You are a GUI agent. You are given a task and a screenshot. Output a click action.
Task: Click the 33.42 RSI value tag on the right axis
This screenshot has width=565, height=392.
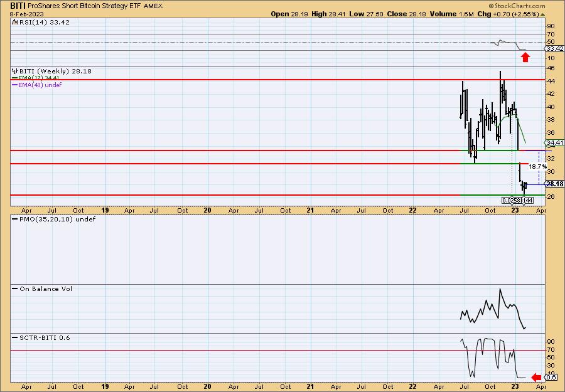pos(554,48)
